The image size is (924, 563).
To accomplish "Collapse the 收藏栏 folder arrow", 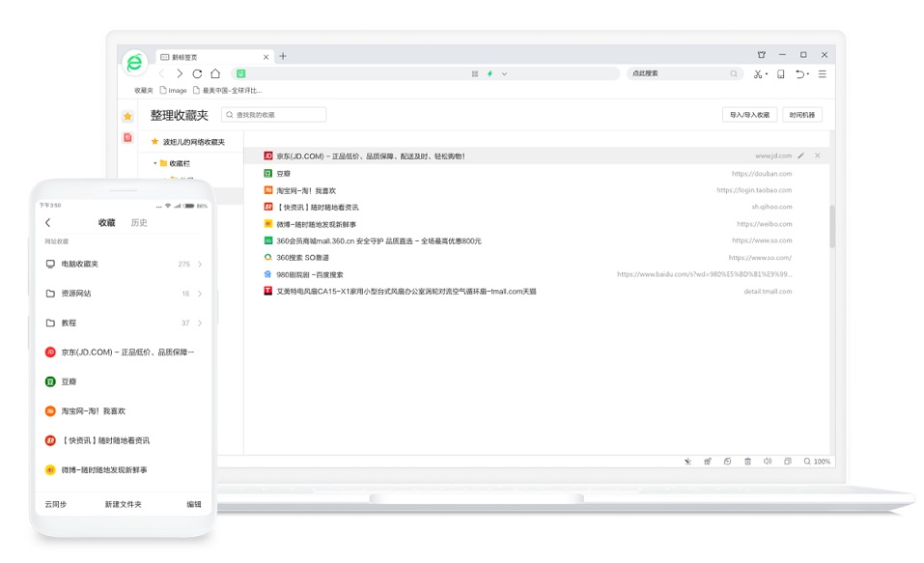I will click(155, 163).
